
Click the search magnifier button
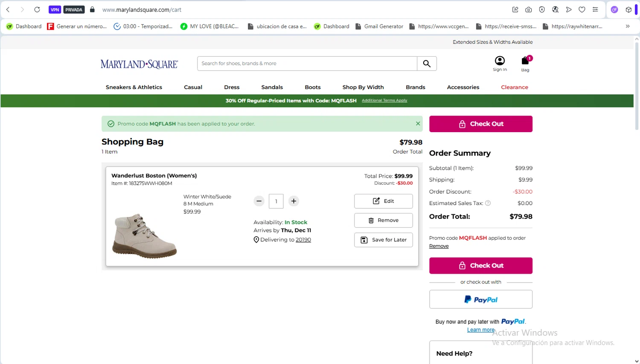[x=427, y=64]
